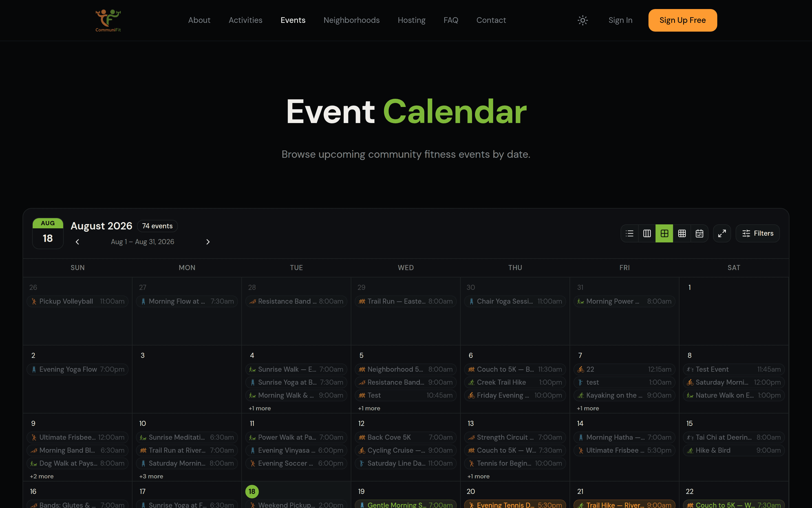Open the Activities page
Image resolution: width=812 pixels, height=508 pixels.
[246, 20]
